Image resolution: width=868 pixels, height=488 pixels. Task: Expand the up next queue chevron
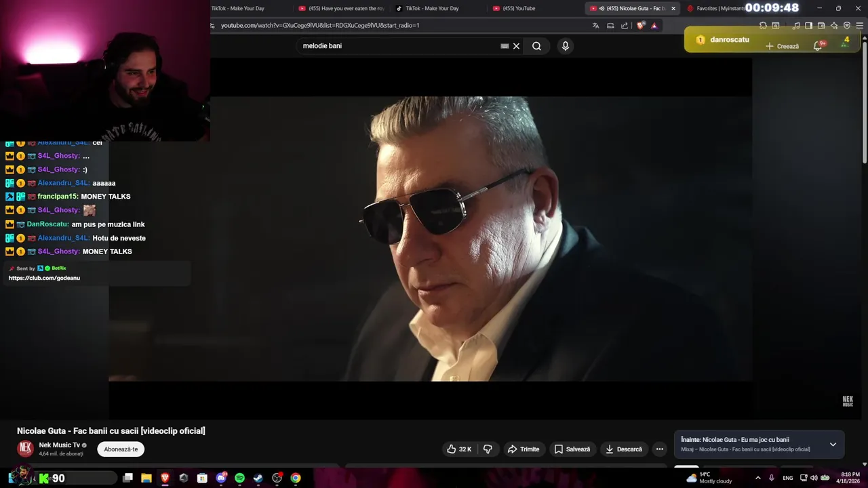click(833, 445)
